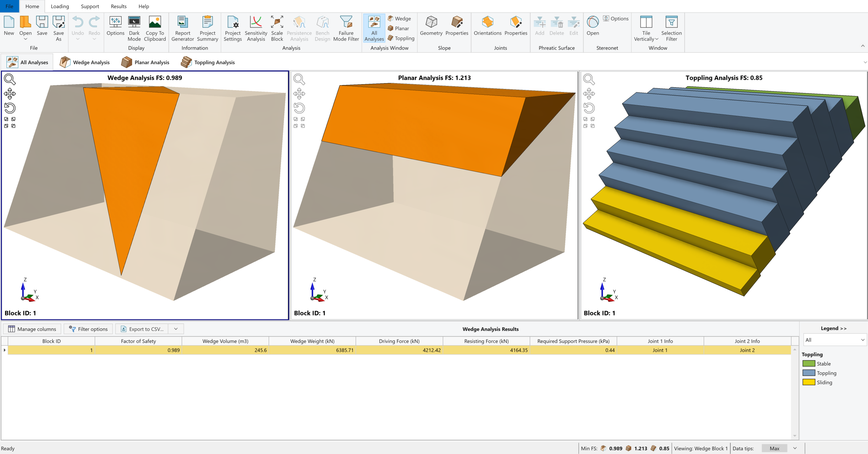Viewport: 868px width, 454px height.
Task: Expand analysis tab bar overflow chevron
Action: click(x=865, y=62)
